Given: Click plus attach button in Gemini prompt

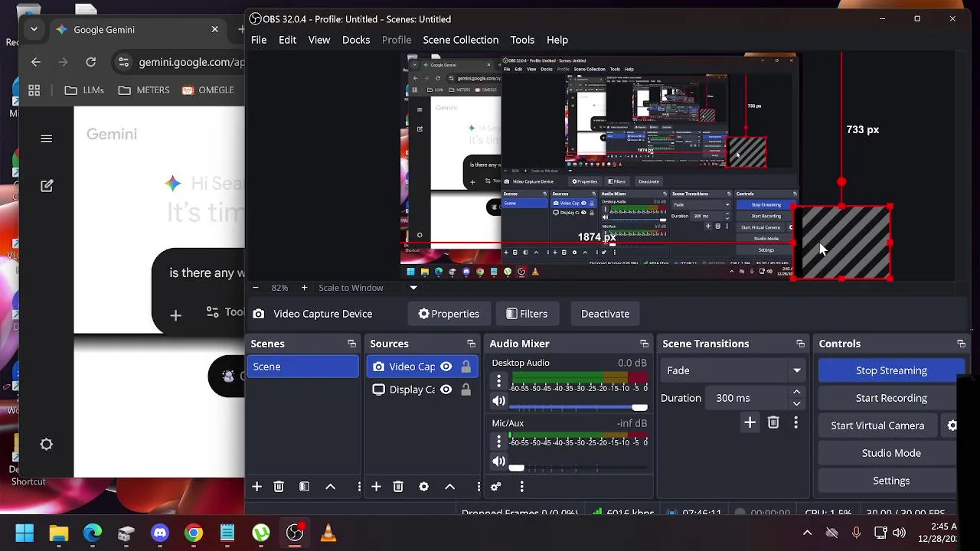Looking at the screenshot, I should [x=175, y=315].
